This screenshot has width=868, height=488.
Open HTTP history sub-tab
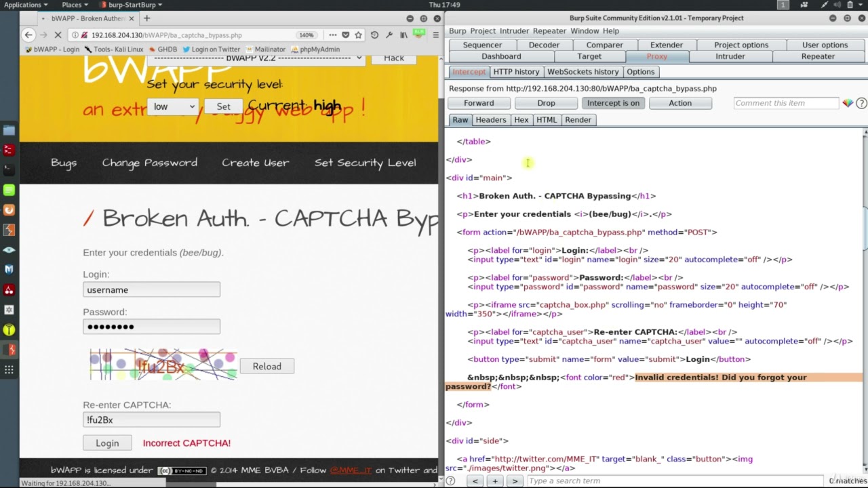pos(516,72)
